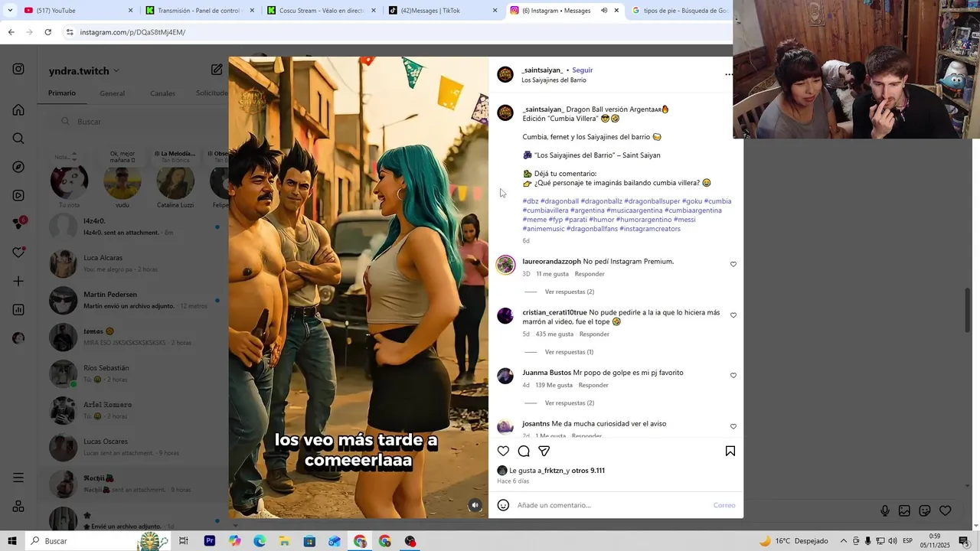Click the Correo post-comment button

pos(724,505)
